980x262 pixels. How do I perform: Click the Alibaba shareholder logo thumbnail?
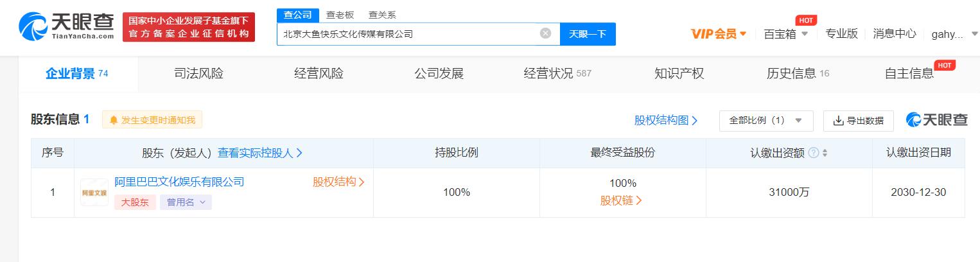coord(94,192)
